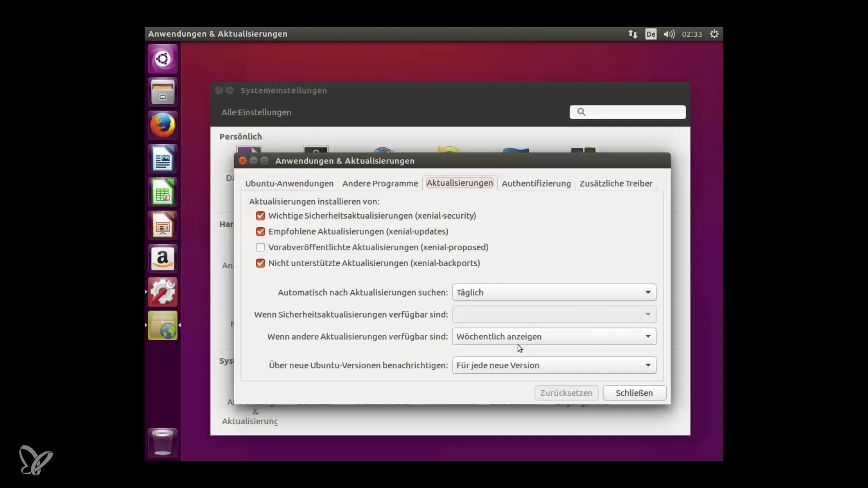Open LibreOffice Calc spreadsheet icon
Viewport: 868px width, 488px height.
tap(163, 192)
